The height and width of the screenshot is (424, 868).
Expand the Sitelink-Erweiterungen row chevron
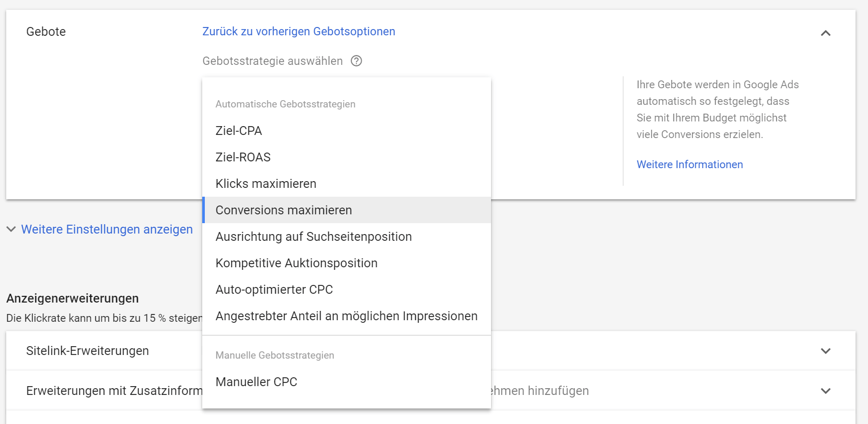pyautogui.click(x=825, y=351)
